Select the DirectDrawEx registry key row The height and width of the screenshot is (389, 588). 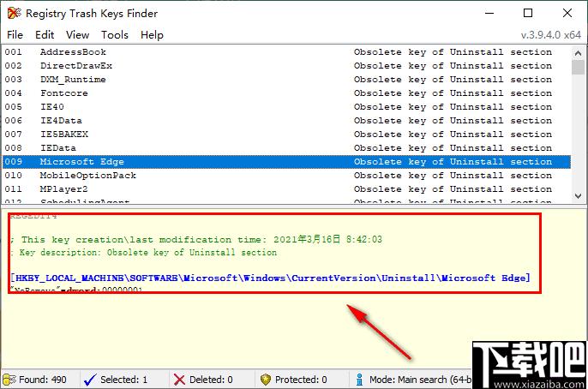(75, 66)
